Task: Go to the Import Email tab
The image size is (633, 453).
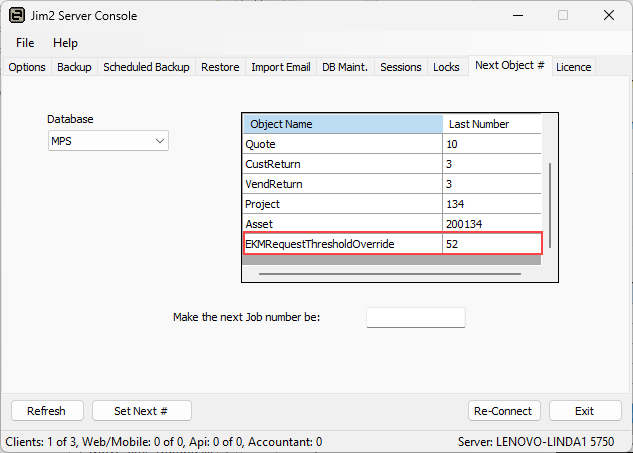Action: click(x=280, y=67)
